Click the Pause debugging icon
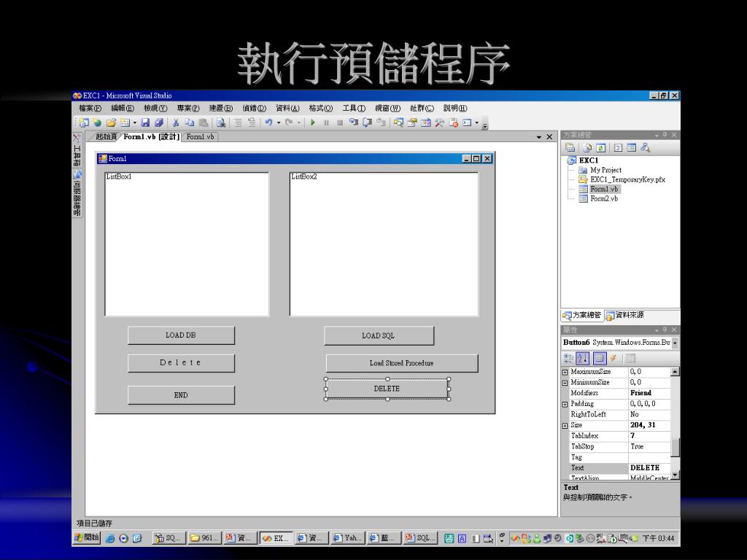Screen dimensions: 747x560 point(326,122)
